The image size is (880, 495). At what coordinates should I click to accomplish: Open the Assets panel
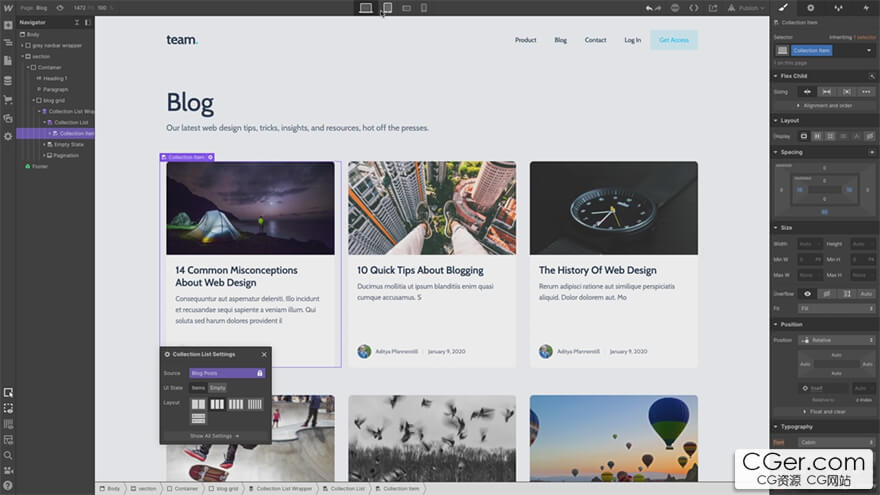[8, 118]
